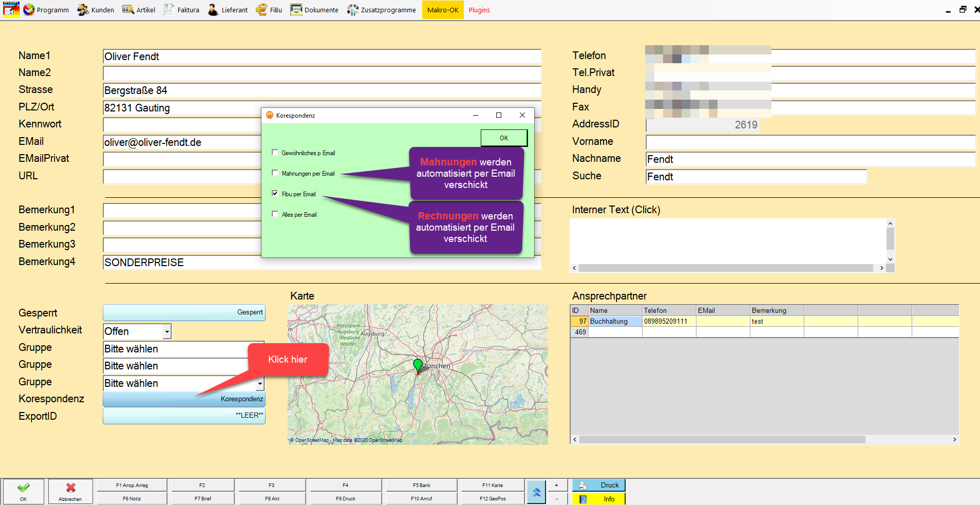The width and height of the screenshot is (980, 505).
Task: Expand the dropdown arrow of the Gruppe box above Korespondenz
Action: click(x=260, y=384)
